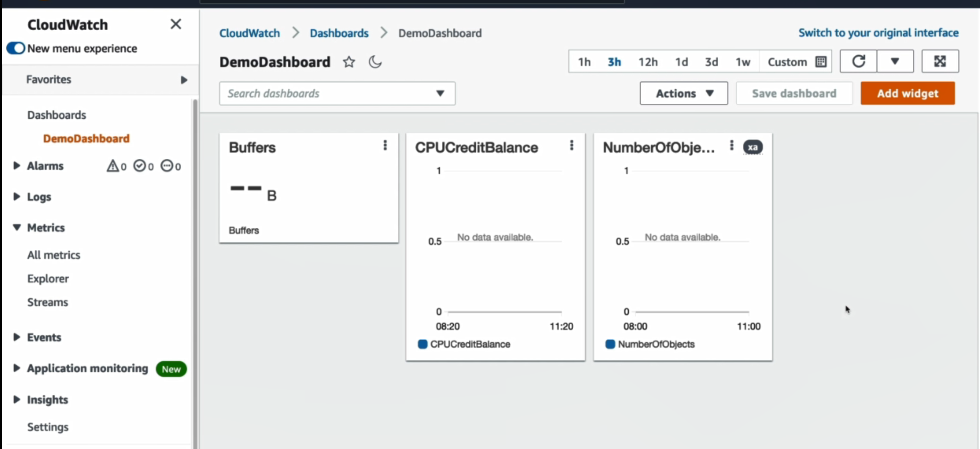Click Add widget button

tap(907, 93)
